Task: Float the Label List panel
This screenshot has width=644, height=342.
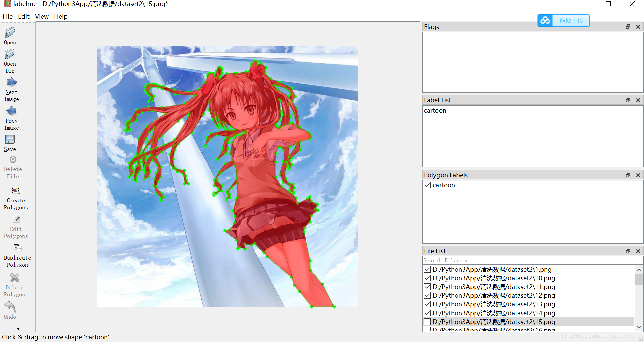Action: pos(628,100)
